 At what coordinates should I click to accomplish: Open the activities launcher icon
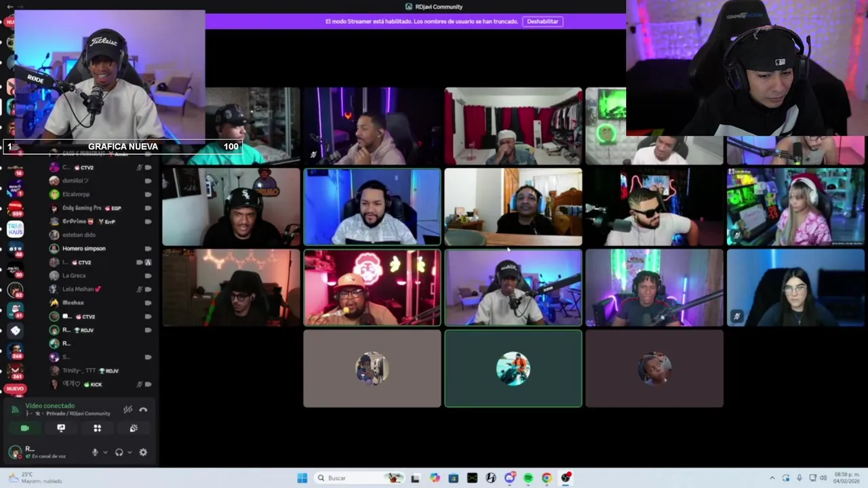point(97,428)
